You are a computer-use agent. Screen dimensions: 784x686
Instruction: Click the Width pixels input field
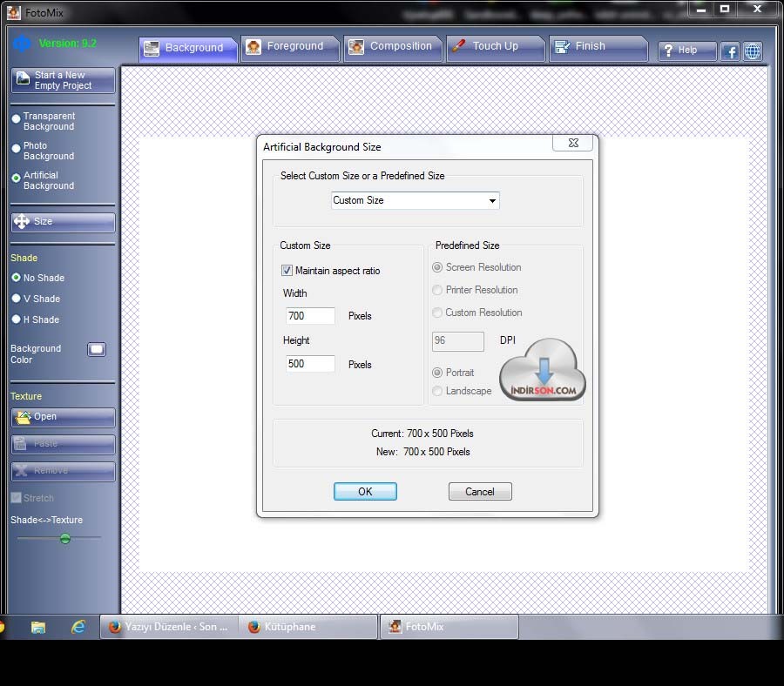310,316
